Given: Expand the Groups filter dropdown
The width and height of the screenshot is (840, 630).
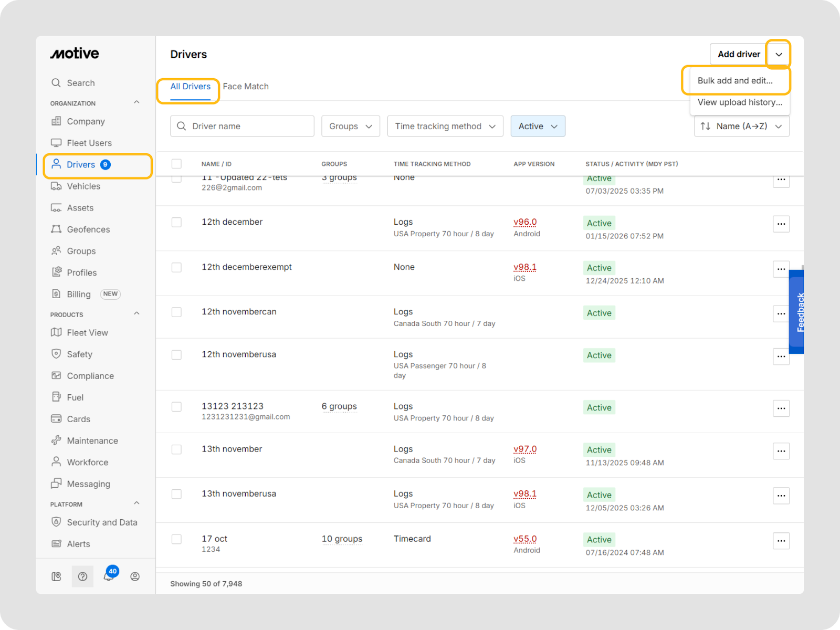Looking at the screenshot, I should click(x=350, y=127).
